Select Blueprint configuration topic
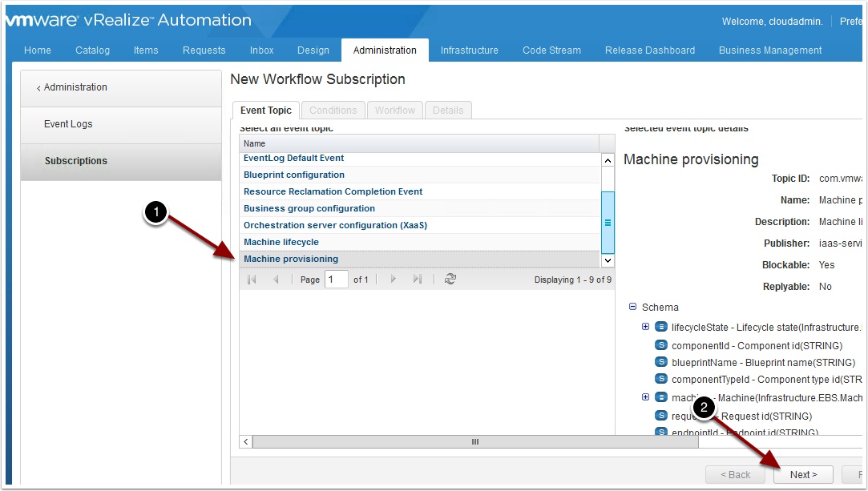Viewport: 868px width, 491px height. point(420,175)
